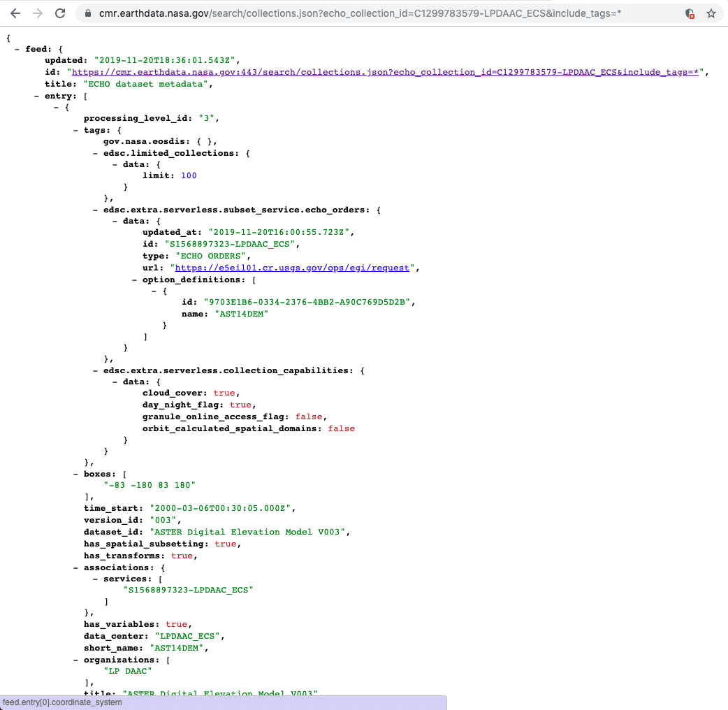Collapse the subset_service.echo_orders node
The height and width of the screenshot is (710, 728).
pyautogui.click(x=96, y=210)
